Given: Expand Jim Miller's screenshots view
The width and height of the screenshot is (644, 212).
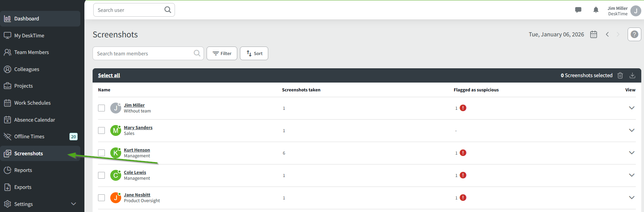Looking at the screenshot, I should 632,108.
